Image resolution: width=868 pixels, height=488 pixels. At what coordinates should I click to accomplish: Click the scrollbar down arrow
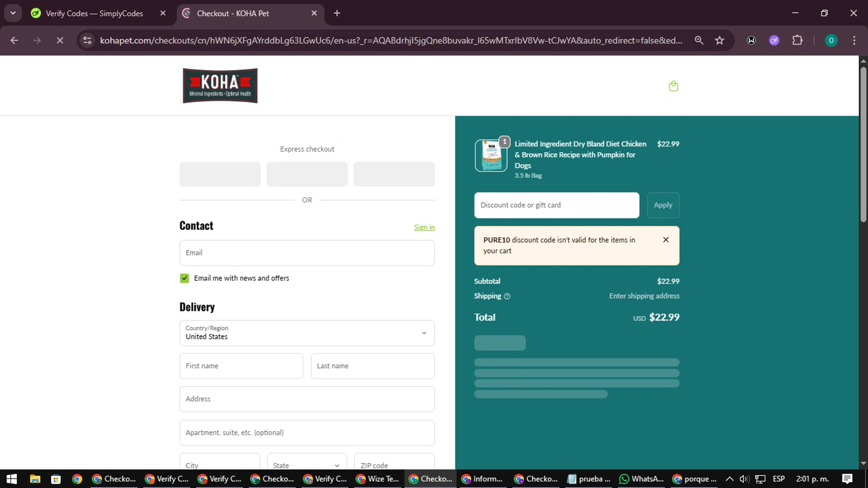(x=863, y=464)
